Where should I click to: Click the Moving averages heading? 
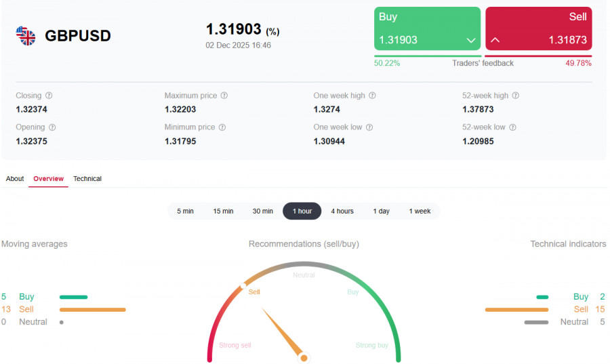[35, 244]
